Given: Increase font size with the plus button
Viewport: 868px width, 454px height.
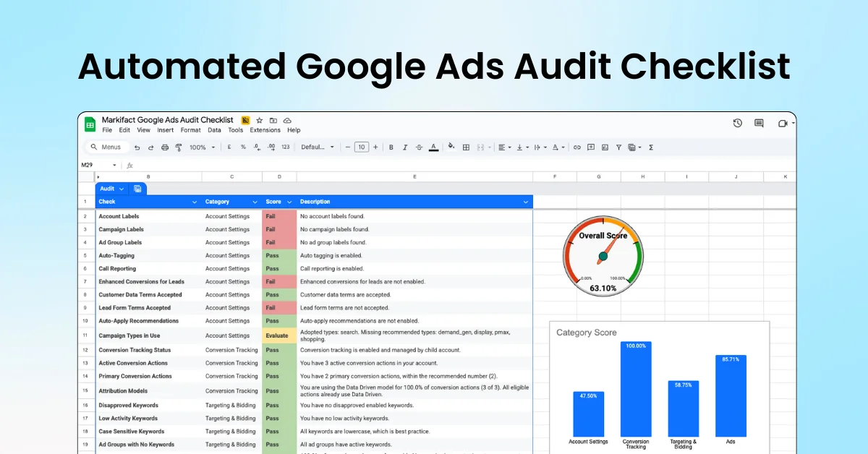Looking at the screenshot, I should (375, 147).
